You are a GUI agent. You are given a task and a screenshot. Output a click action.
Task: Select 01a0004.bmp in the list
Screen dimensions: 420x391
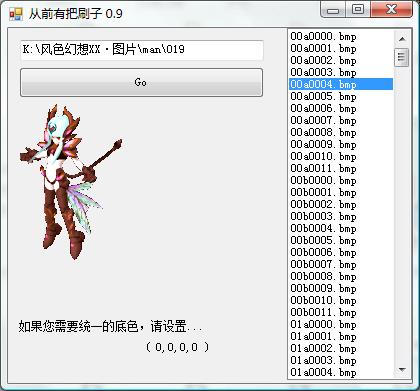coord(341,372)
